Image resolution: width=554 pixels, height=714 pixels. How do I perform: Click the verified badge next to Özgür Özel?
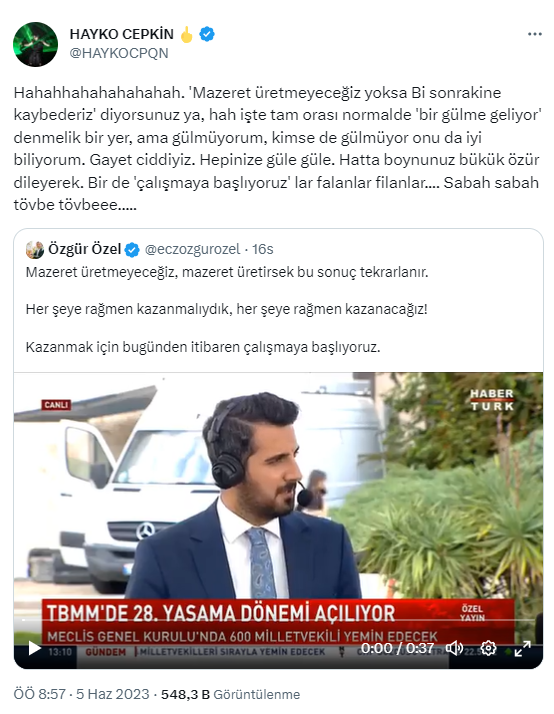[132, 250]
